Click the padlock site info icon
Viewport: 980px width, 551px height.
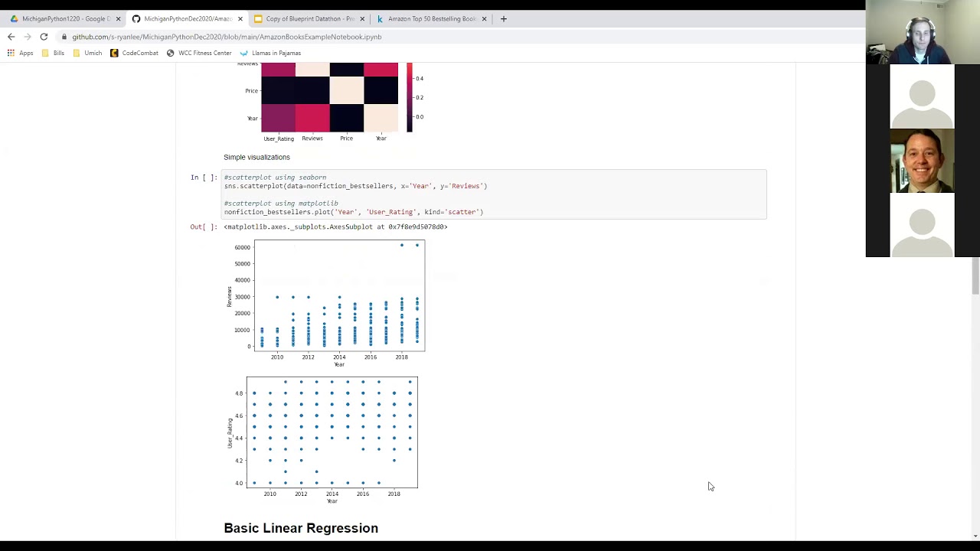coord(64,37)
